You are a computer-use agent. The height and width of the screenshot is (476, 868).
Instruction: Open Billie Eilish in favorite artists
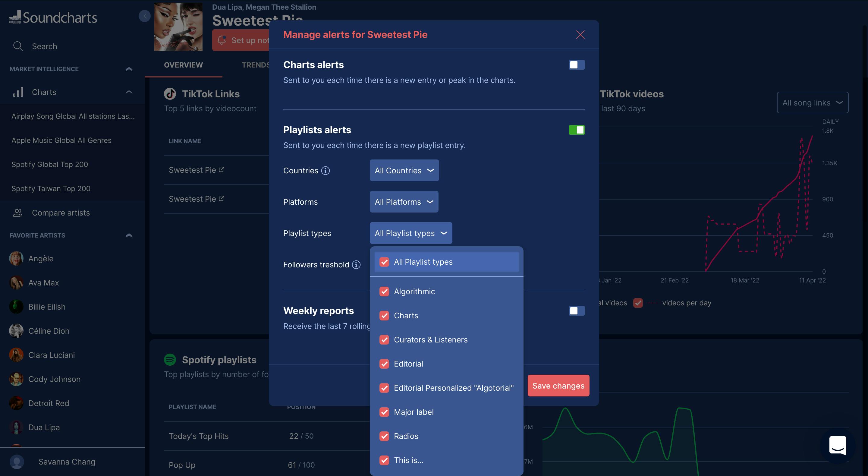coord(47,307)
